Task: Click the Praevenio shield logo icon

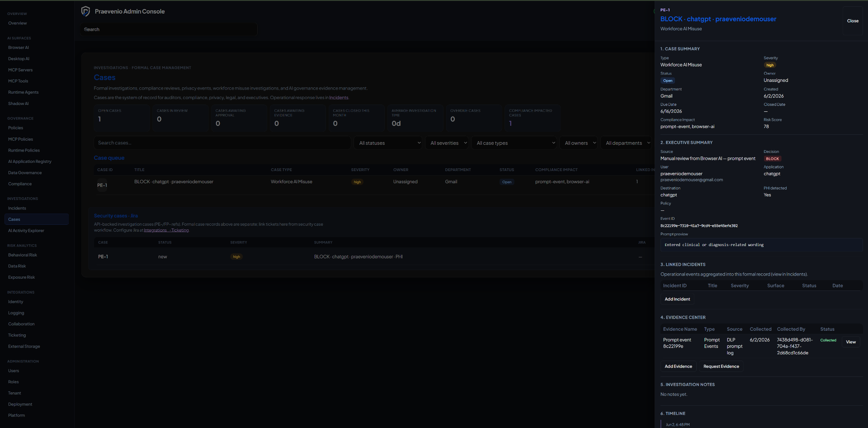Action: point(85,11)
